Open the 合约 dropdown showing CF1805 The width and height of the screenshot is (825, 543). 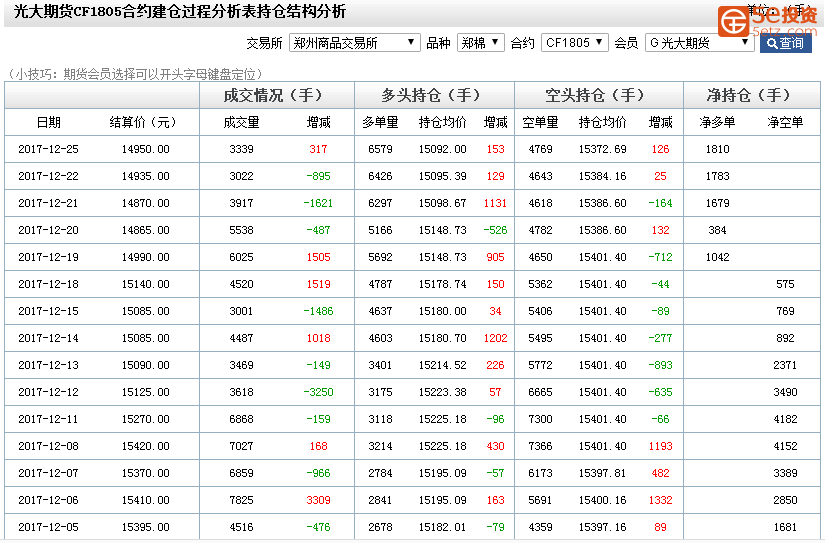(574, 43)
